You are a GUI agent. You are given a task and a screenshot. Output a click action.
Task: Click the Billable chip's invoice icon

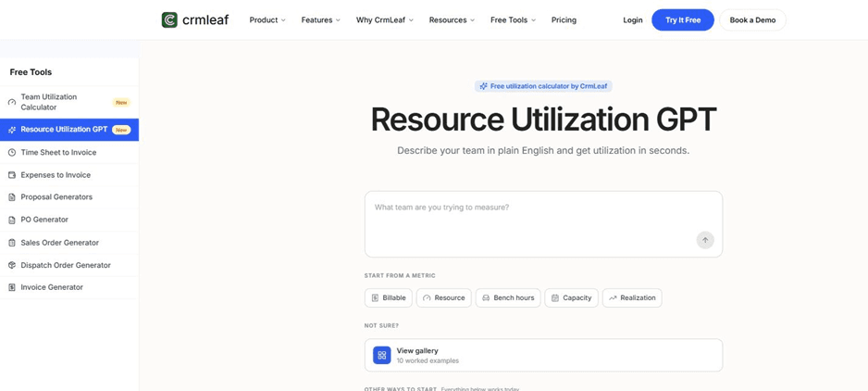click(375, 297)
